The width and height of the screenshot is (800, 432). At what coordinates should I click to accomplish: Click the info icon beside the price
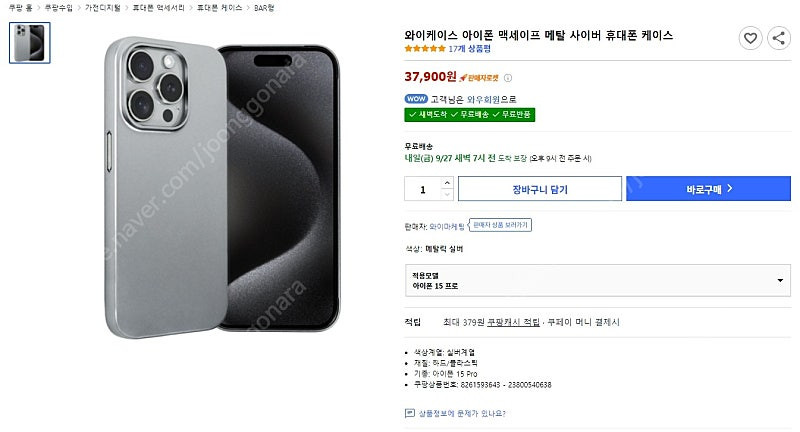pos(508,77)
